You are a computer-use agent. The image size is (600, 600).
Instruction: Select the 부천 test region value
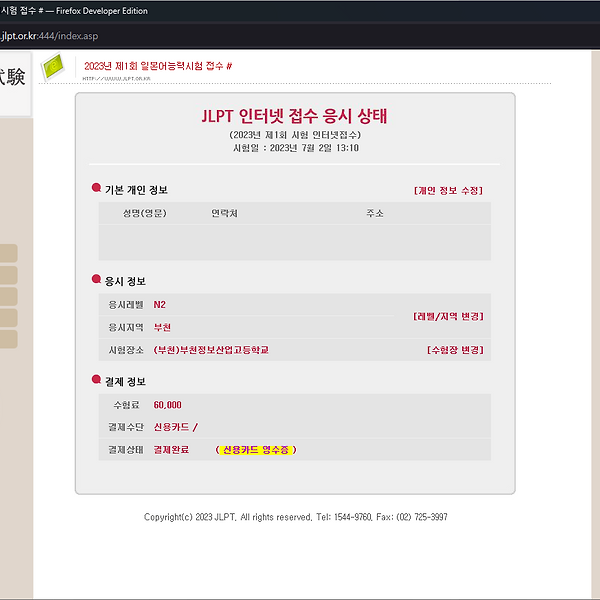point(162,328)
